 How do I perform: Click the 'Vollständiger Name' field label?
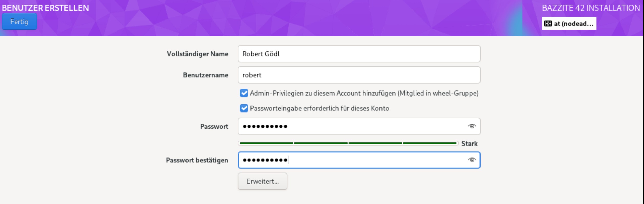pyautogui.click(x=197, y=54)
